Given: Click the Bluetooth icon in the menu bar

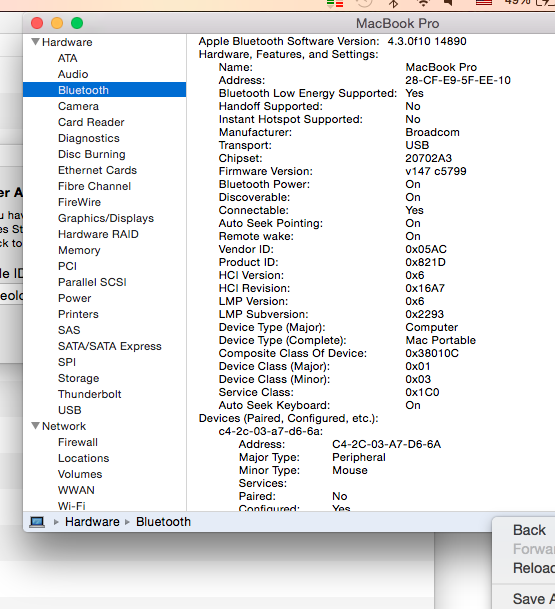Looking at the screenshot, I should [x=394, y=3].
